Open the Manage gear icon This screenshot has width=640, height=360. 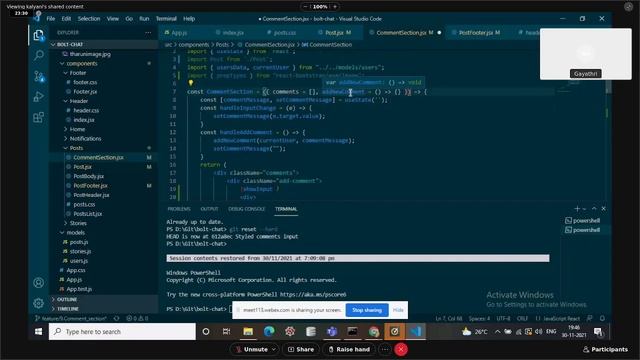click(x=39, y=303)
